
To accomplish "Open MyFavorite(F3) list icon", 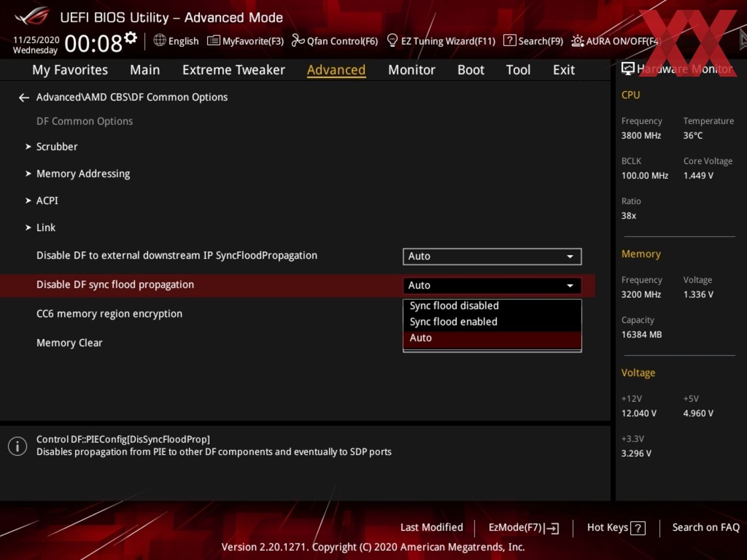I will click(x=213, y=41).
